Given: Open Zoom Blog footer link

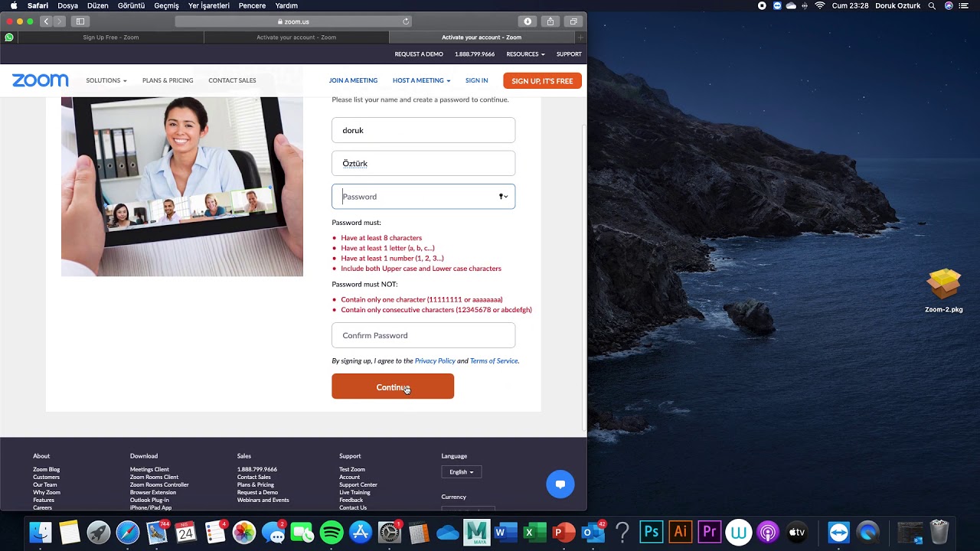Looking at the screenshot, I should (x=46, y=469).
